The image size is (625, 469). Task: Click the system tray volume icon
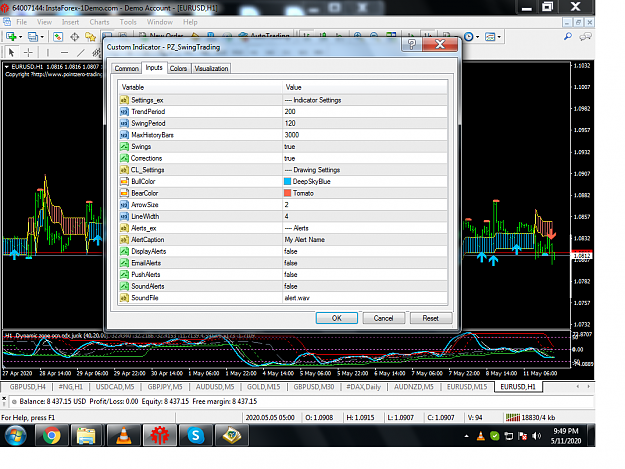point(537,436)
